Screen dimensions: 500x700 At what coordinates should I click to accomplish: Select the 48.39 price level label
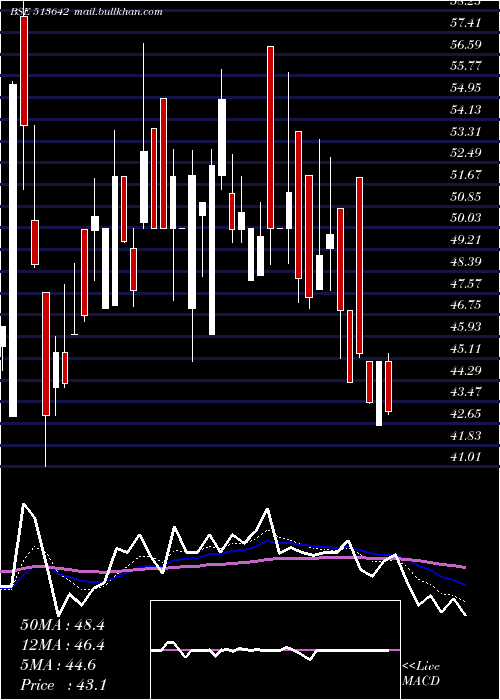coord(466,261)
